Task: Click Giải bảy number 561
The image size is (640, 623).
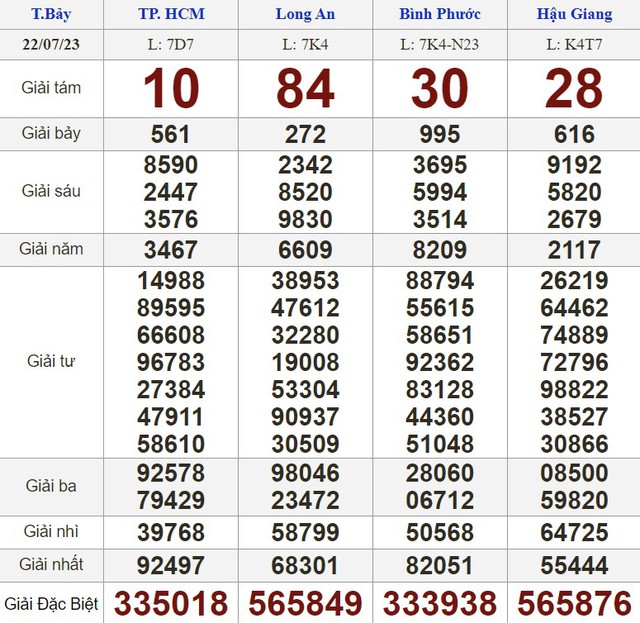Action: pos(171,134)
